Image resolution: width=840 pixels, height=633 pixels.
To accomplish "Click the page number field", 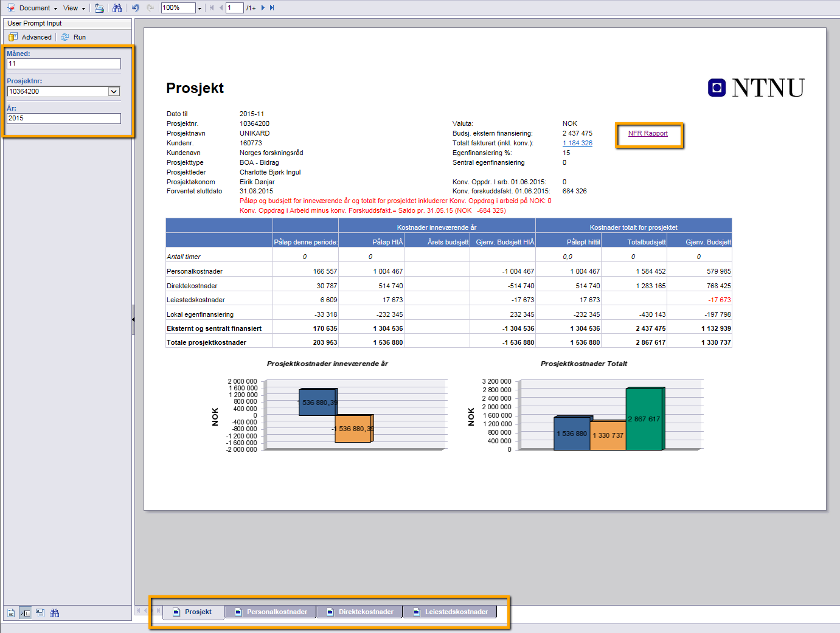I will 235,8.
